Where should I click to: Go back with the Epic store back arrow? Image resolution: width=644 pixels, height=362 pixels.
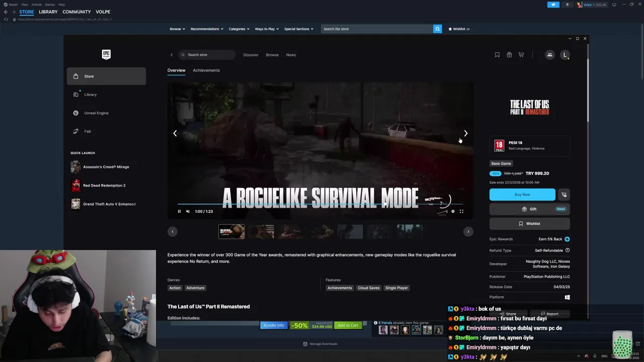172,55
